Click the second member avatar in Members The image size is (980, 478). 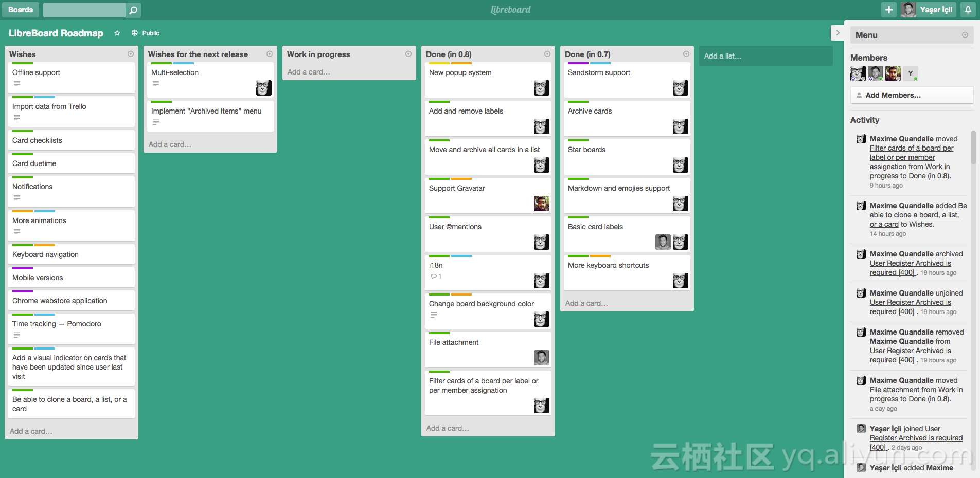click(875, 73)
